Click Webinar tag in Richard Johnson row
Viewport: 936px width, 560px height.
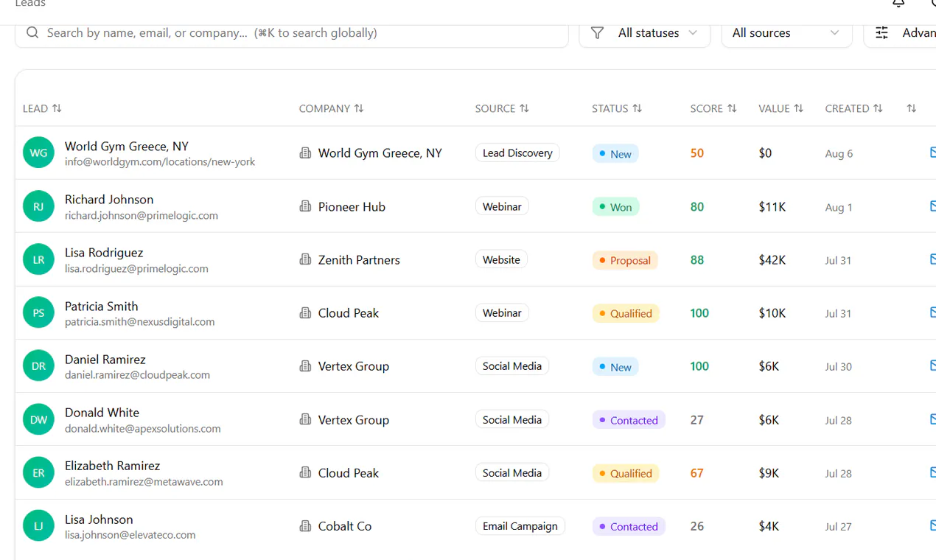coord(502,206)
